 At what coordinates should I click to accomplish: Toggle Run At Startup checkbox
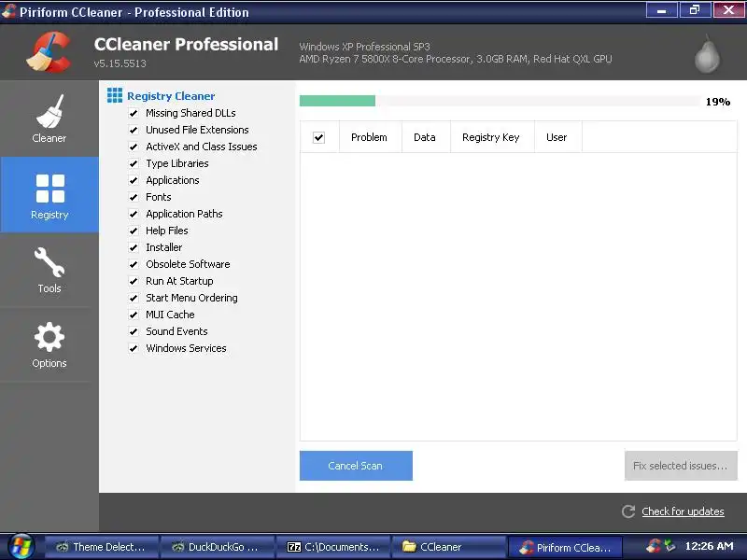pyautogui.click(x=134, y=281)
